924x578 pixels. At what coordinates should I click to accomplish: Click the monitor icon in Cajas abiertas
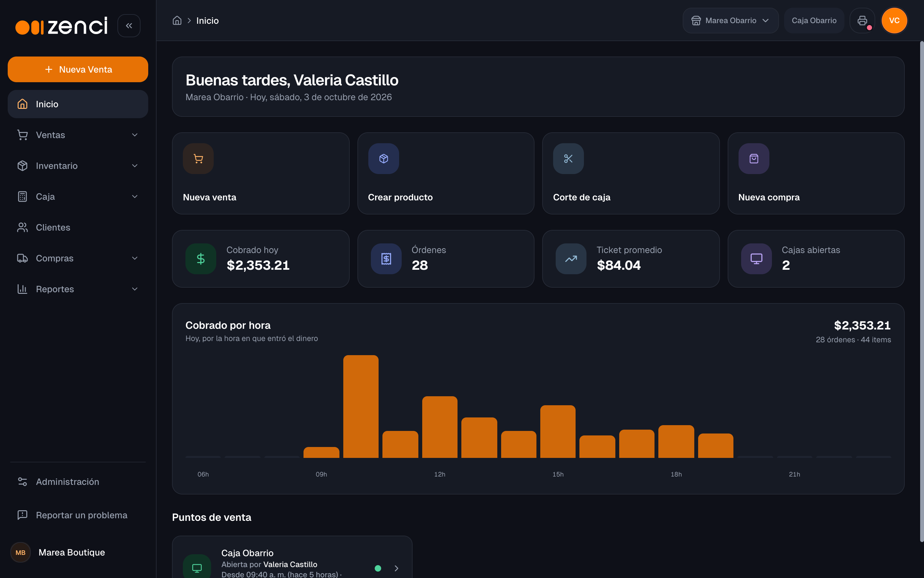tap(757, 259)
